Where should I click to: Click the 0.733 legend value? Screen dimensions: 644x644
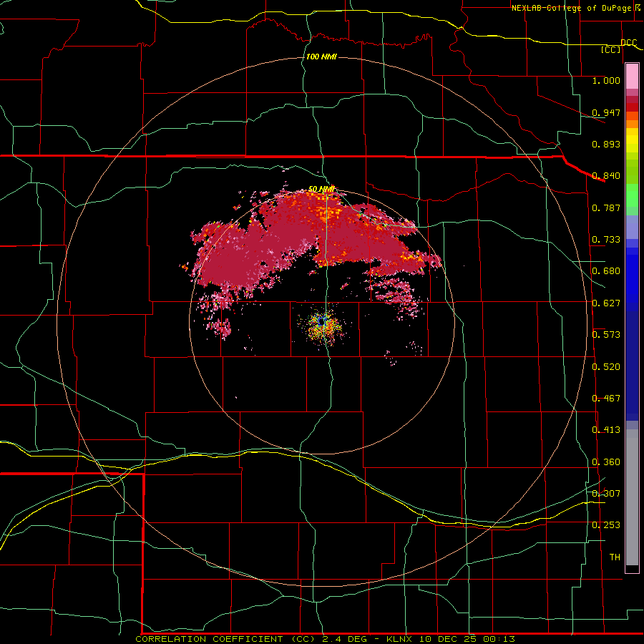(606, 240)
